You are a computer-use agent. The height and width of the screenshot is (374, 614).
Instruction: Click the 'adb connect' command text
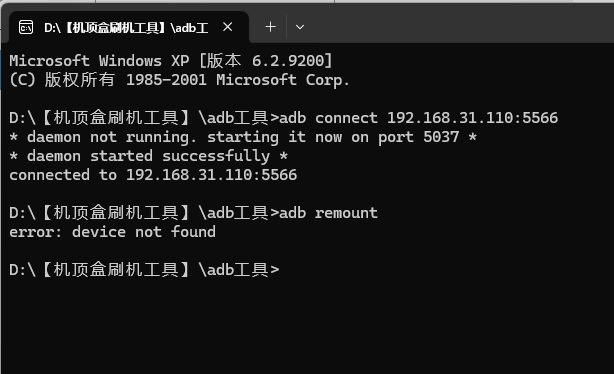coord(328,118)
